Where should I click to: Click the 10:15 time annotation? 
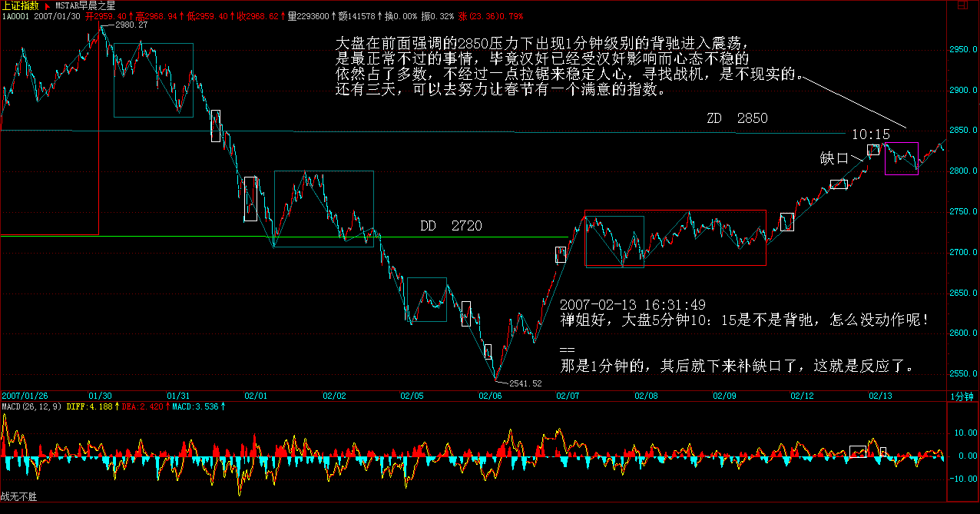871,134
